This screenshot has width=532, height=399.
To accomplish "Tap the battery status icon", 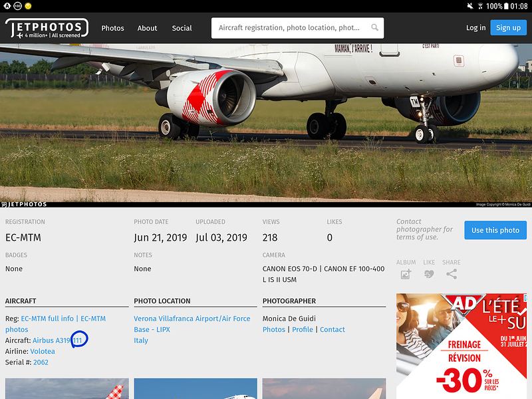I will (506, 6).
